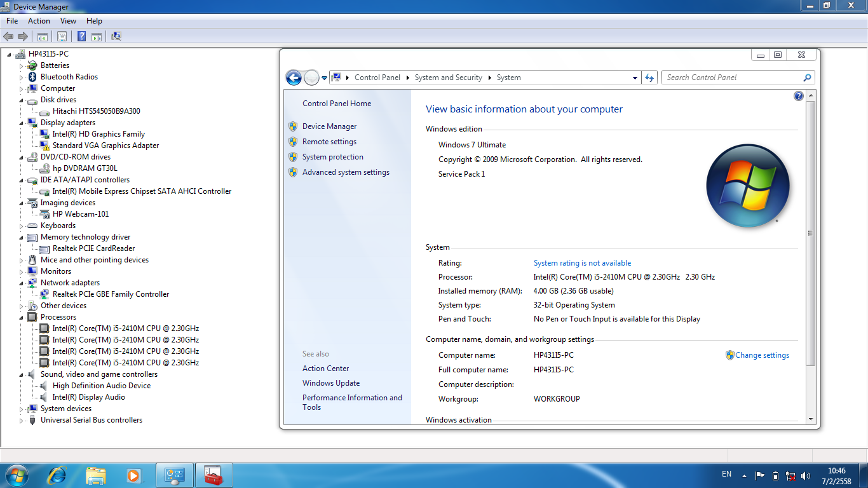Screen dimensions: 868x488
Task: Open the volume control in the system tray
Action: [x=806, y=475]
